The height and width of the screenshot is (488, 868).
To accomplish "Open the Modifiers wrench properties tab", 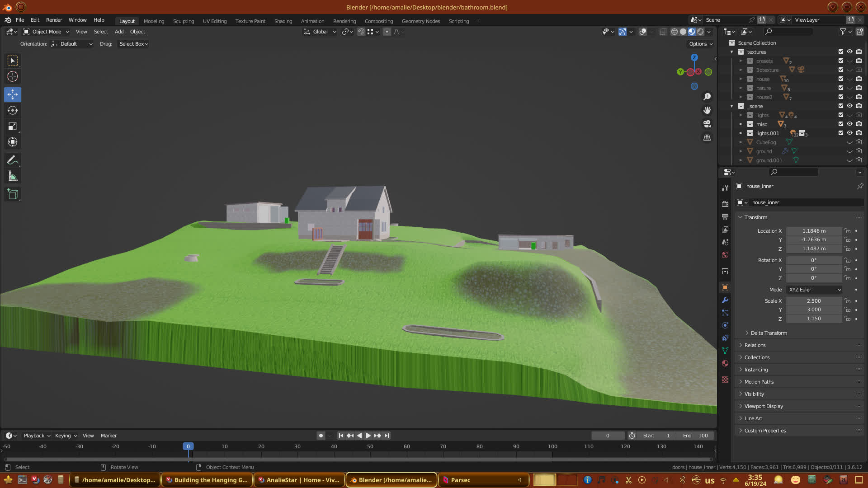I will tap(725, 300).
